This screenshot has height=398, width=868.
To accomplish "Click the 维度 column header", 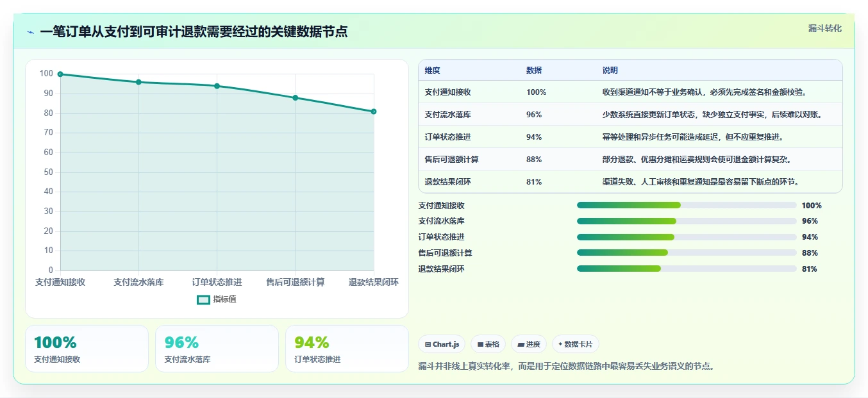I will pyautogui.click(x=432, y=70).
